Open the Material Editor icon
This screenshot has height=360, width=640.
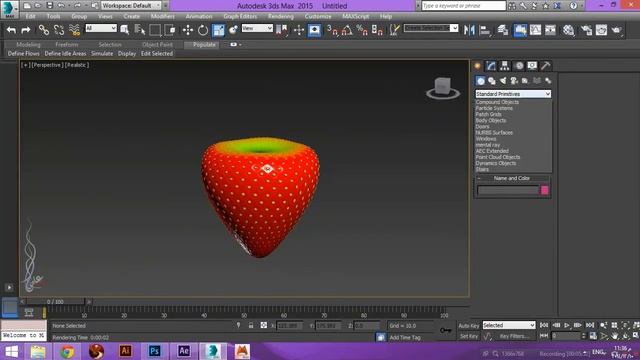[569, 30]
